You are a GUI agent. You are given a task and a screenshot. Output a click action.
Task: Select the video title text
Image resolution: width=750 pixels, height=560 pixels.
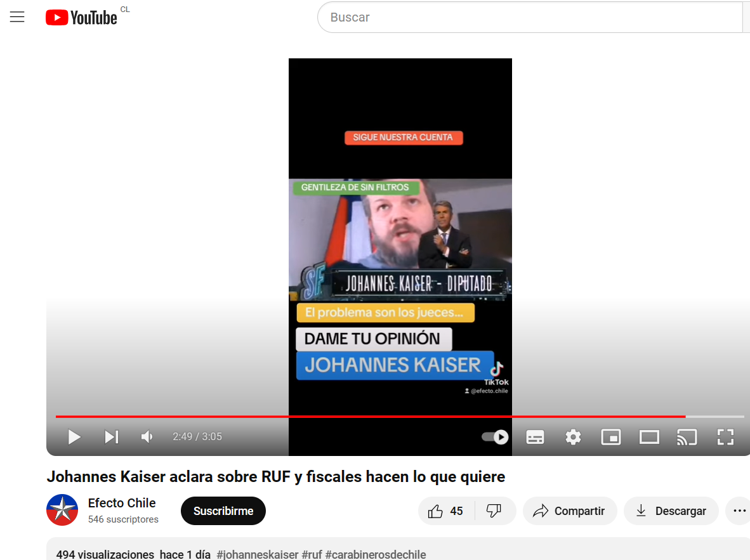[x=276, y=476]
